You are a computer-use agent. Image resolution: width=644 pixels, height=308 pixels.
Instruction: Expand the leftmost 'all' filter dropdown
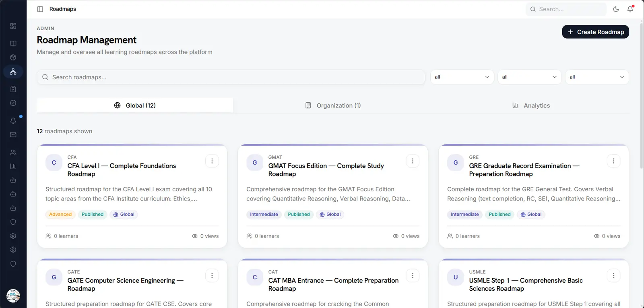(x=462, y=77)
